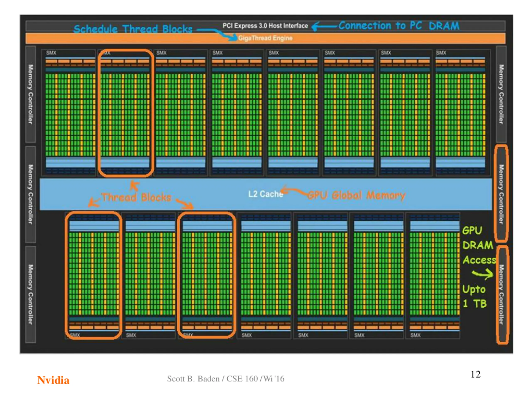Click the Connection to PC DRAM annotation
This screenshot has height=411, width=532.
399,26
